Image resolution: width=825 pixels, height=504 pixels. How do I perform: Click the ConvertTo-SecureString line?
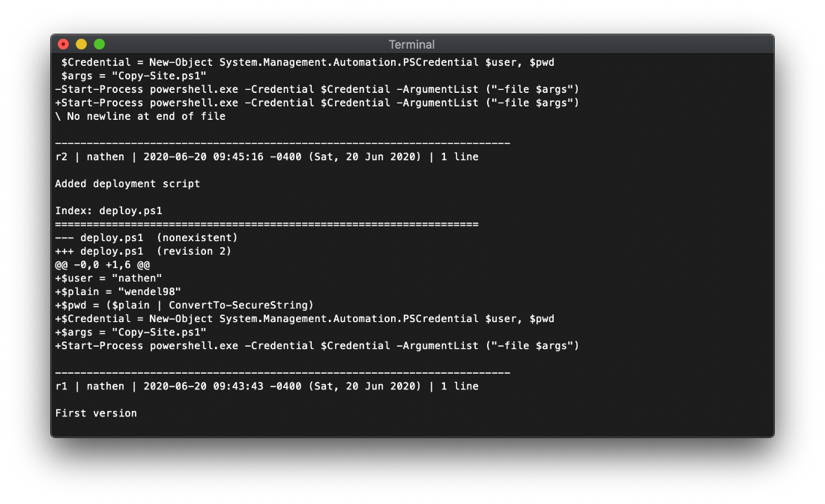click(x=184, y=305)
